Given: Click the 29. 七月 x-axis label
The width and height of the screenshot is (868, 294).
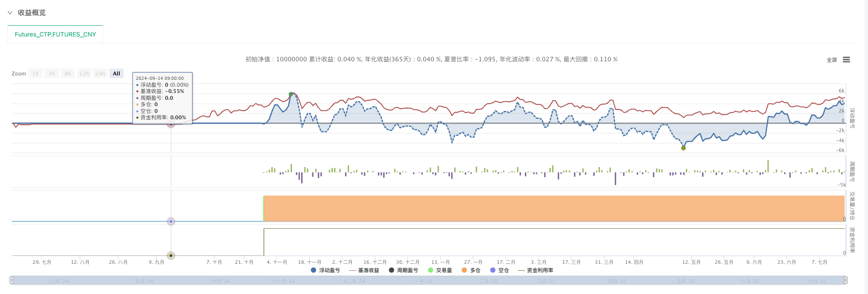Looking at the screenshot, I should (x=42, y=262).
